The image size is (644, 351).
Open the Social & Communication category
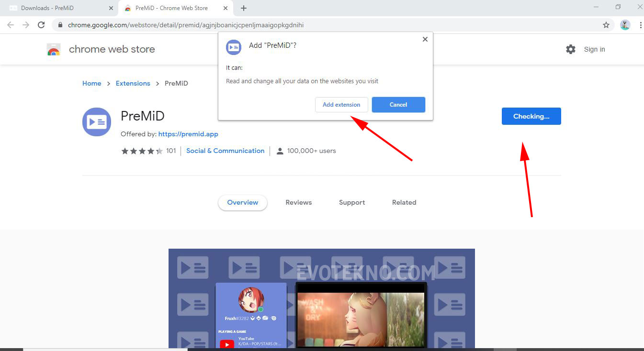click(x=225, y=151)
